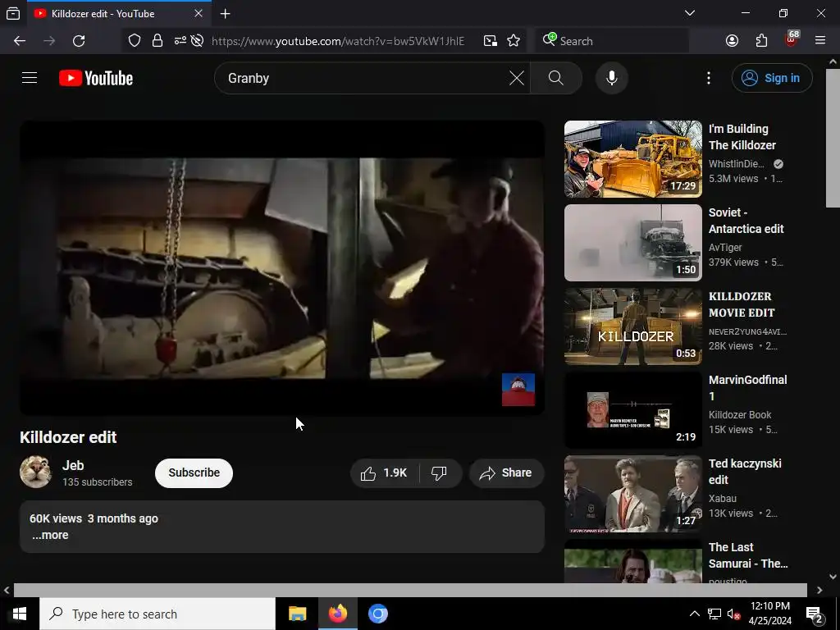Open Firefox View icon beside the tabs
Image resolution: width=840 pixels, height=630 pixels.
[13, 13]
